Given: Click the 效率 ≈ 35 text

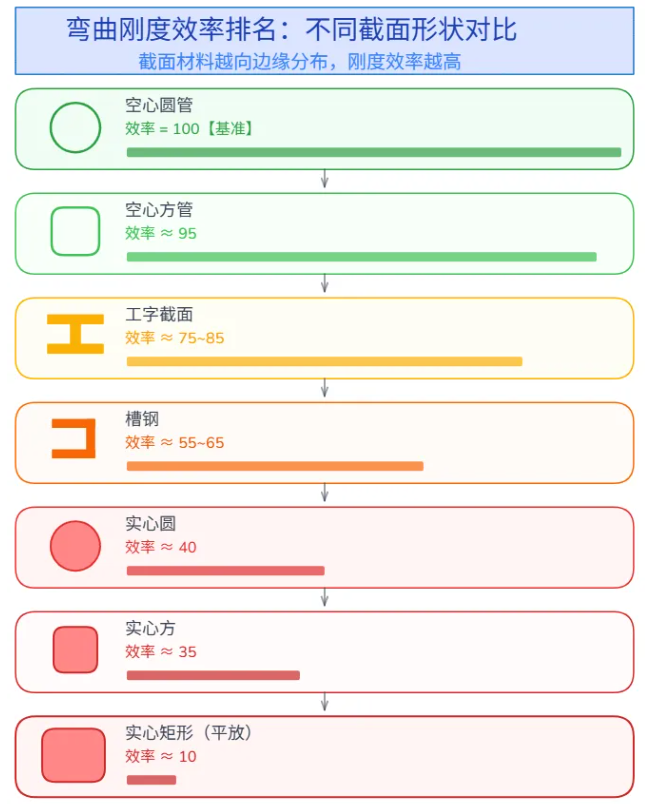Looking at the screenshot, I should (x=161, y=652).
